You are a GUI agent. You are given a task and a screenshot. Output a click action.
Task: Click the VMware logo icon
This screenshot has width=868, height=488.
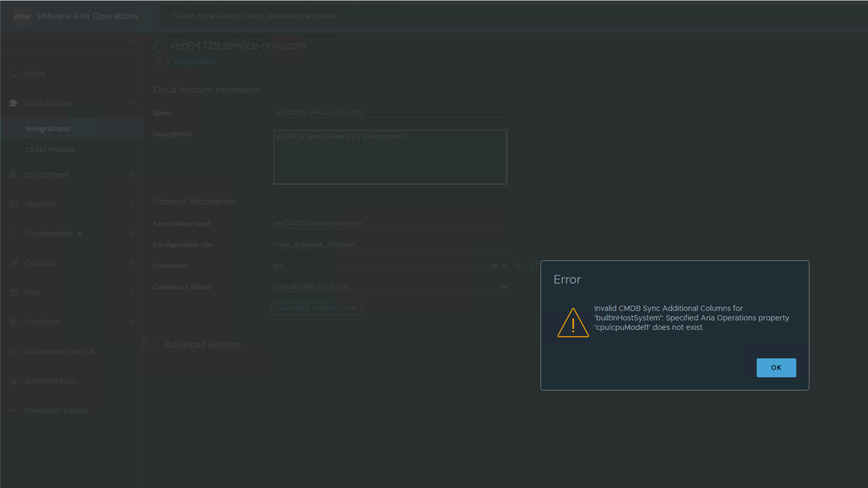pos(22,16)
